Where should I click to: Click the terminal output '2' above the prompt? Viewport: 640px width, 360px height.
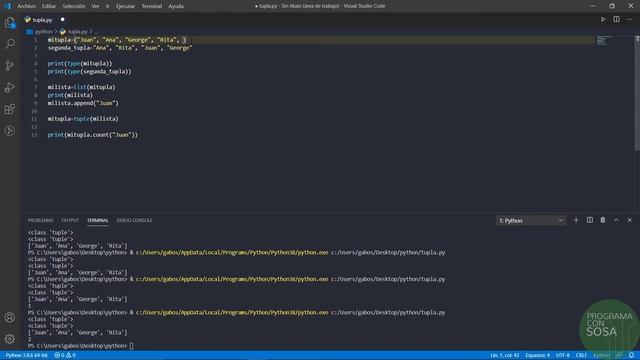29,339
